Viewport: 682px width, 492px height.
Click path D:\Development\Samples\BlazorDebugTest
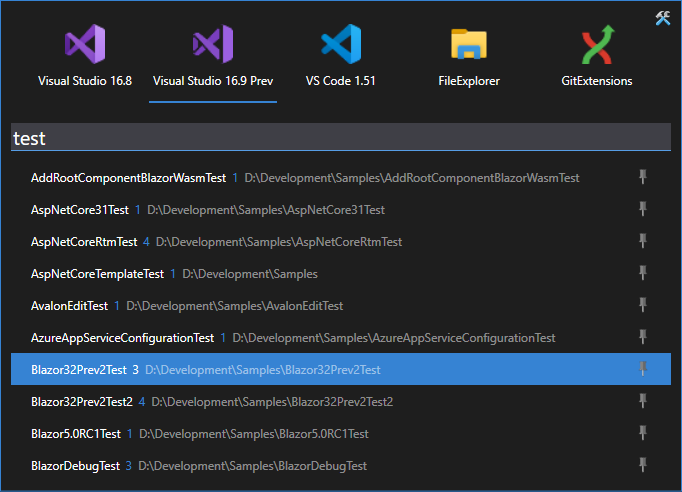pos(253,466)
